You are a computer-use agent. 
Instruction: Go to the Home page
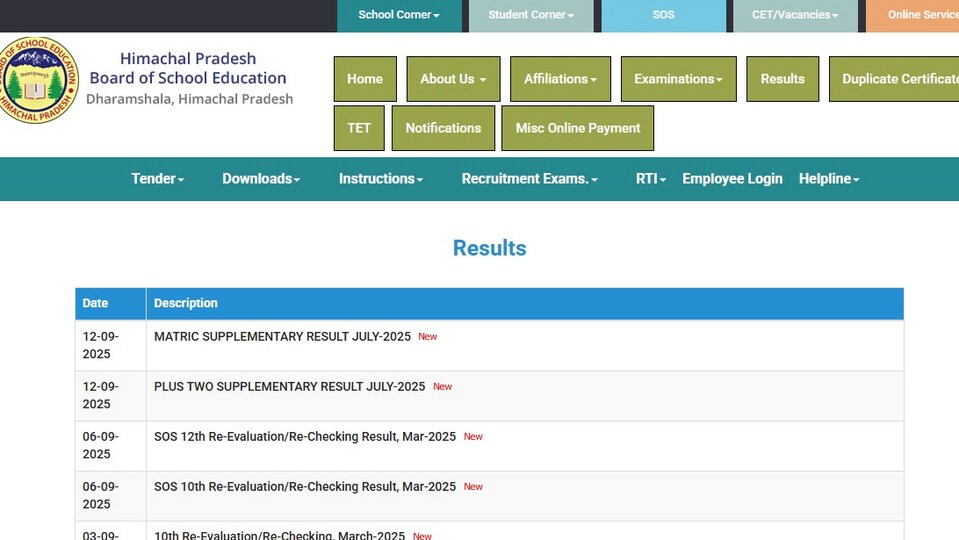[365, 79]
